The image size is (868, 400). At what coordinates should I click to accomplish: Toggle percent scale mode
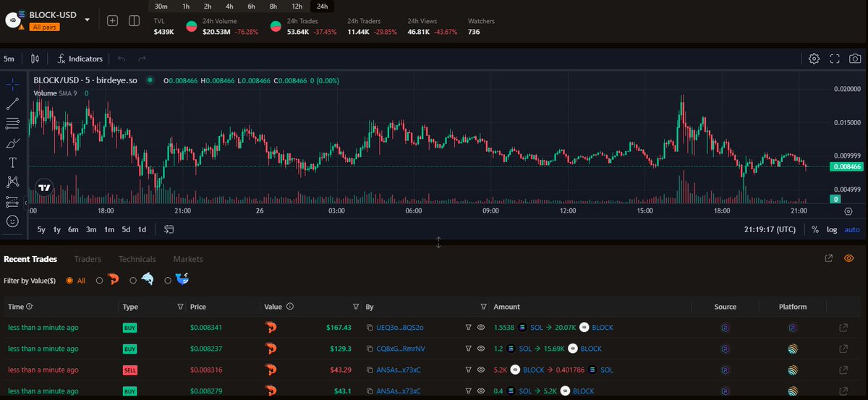[x=815, y=229]
